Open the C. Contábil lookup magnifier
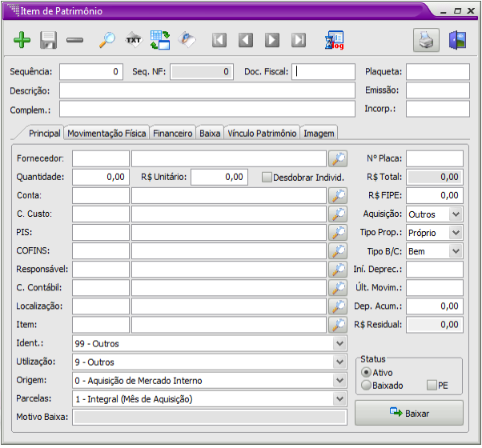Image resolution: width=482 pixels, height=448 pixels. pyautogui.click(x=338, y=288)
